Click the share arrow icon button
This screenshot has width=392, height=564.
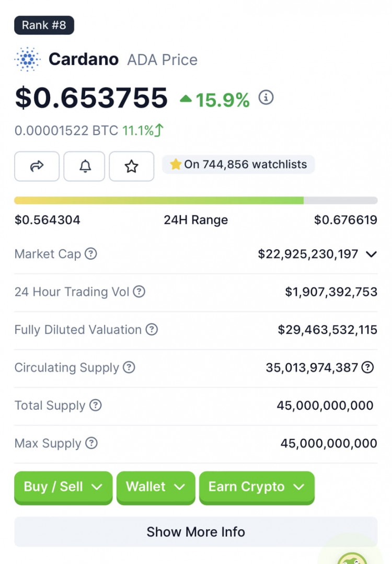click(x=37, y=166)
